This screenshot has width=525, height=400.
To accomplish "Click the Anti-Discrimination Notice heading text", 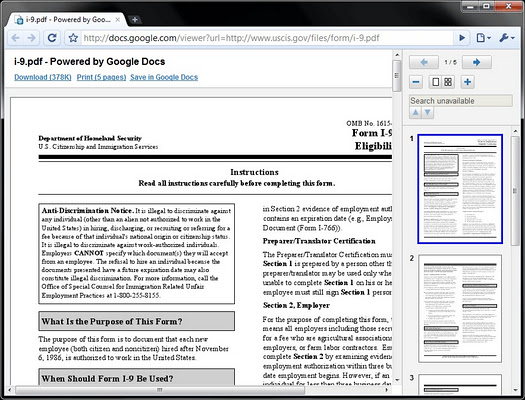I will point(88,211).
